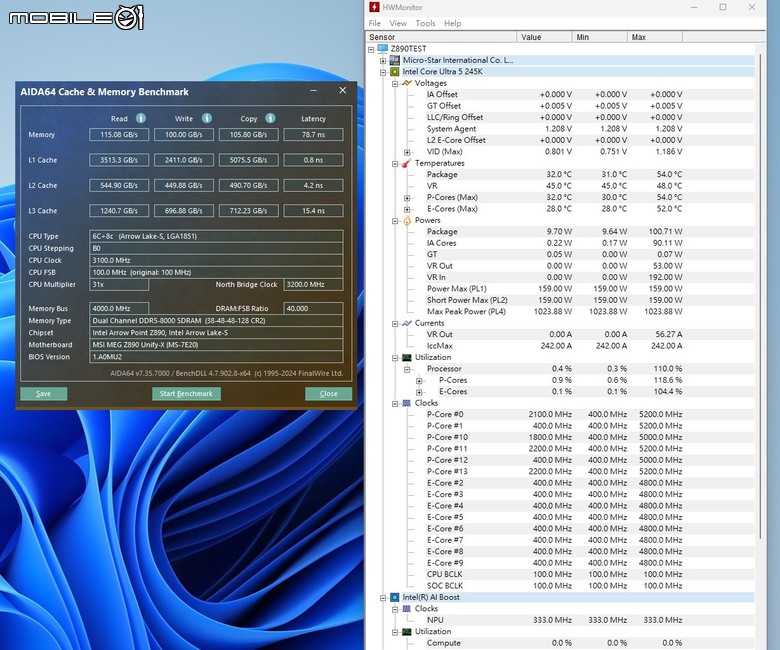This screenshot has height=650, width=780.
Task: Maximize the HWMonitor window
Action: [x=723, y=7]
